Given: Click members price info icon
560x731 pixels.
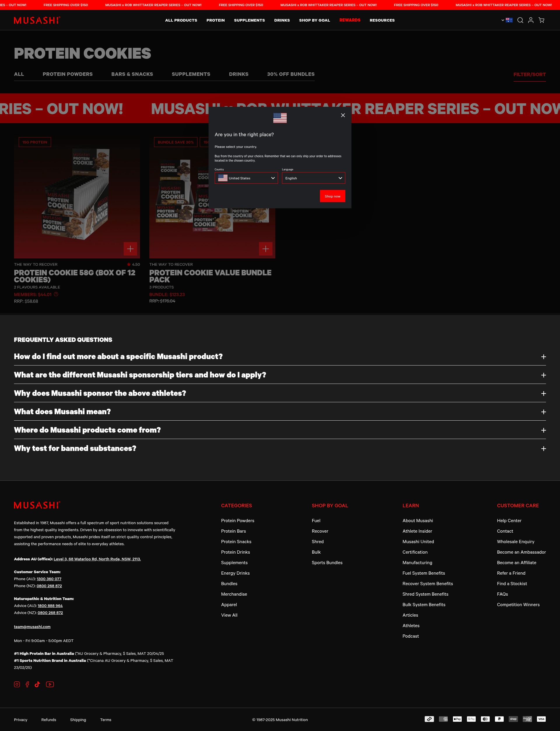Looking at the screenshot, I should click(x=56, y=294).
